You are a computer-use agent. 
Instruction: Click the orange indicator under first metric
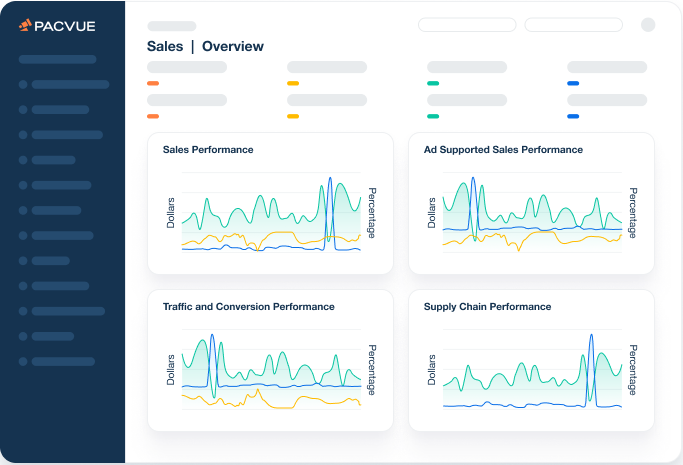[x=153, y=83]
